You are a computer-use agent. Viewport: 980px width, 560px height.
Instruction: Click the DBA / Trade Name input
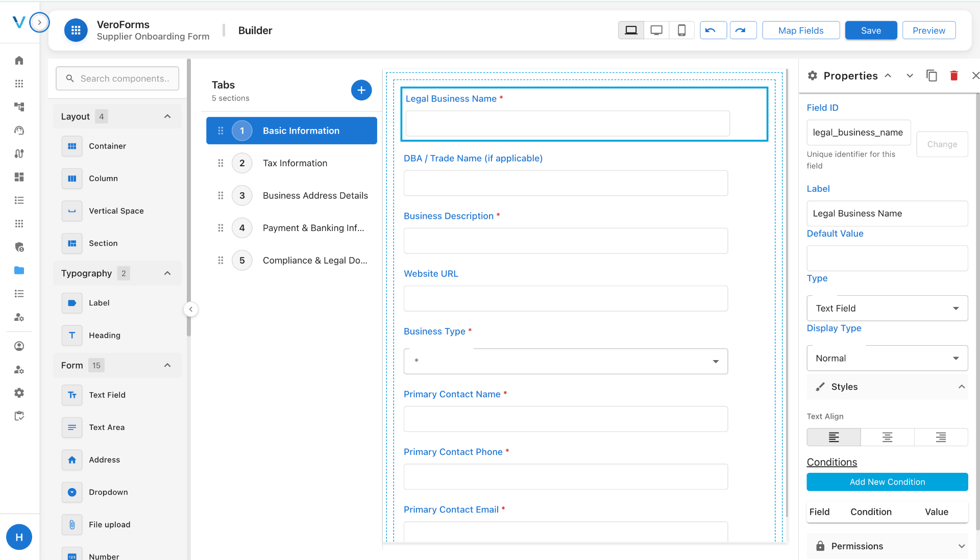click(x=566, y=183)
